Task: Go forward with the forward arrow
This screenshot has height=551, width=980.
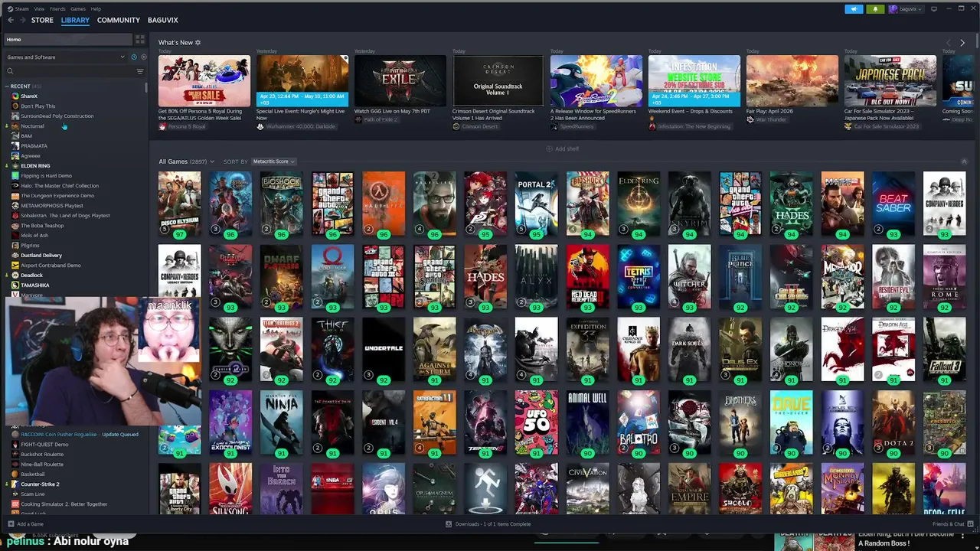Action: (x=21, y=20)
